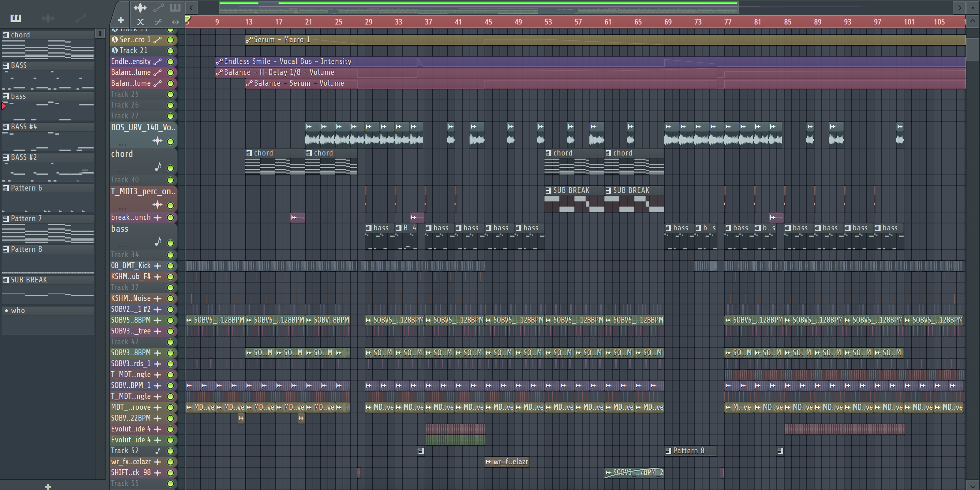Select automation clip focus icon
Screen dimensions: 980x490
[x=158, y=7]
